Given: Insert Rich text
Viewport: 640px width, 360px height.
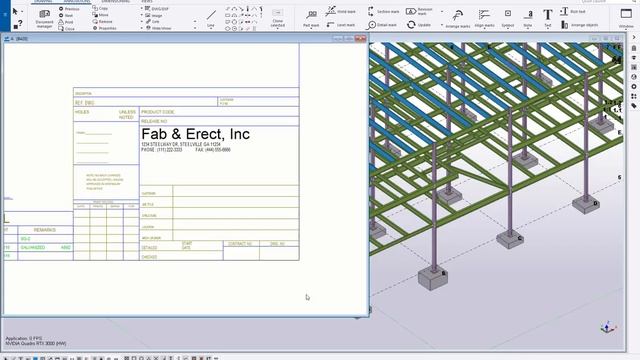Looking at the screenshot, I should (573, 11).
